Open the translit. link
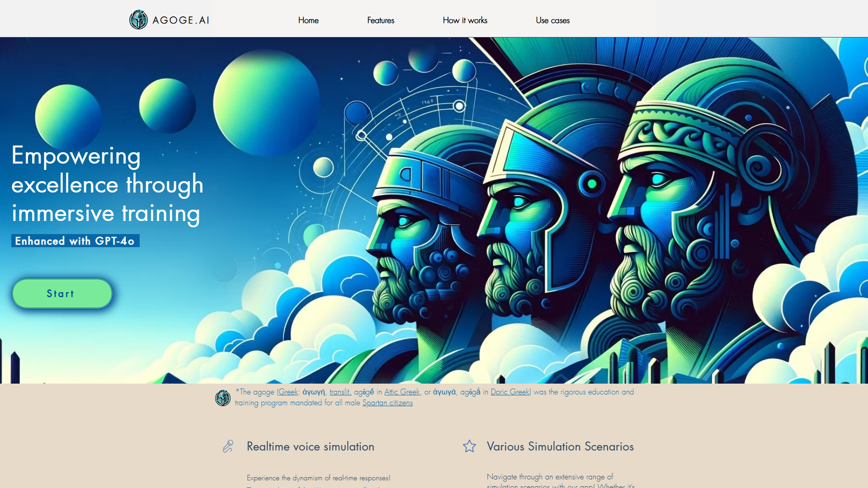The height and width of the screenshot is (488, 868). click(x=340, y=392)
